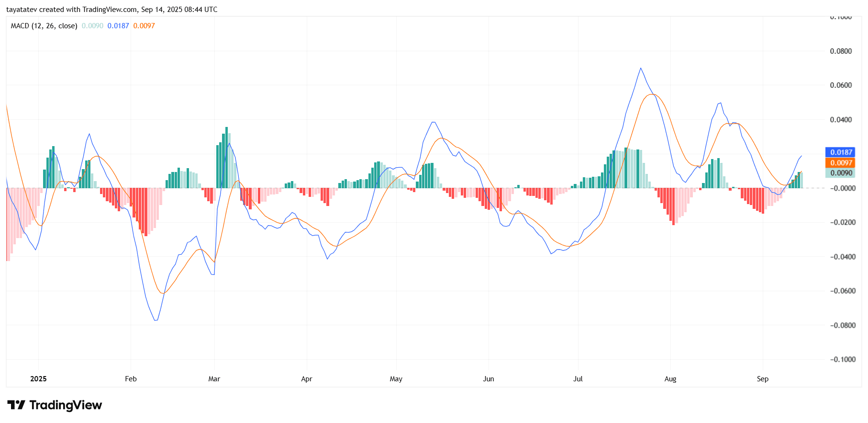Click the TradingView logo

coord(55,405)
